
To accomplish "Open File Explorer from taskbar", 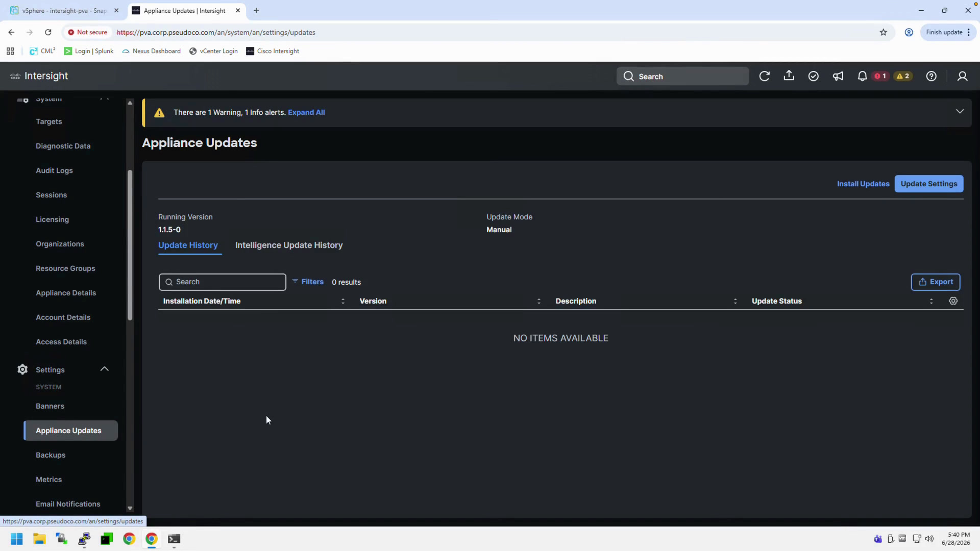I will pos(39,539).
